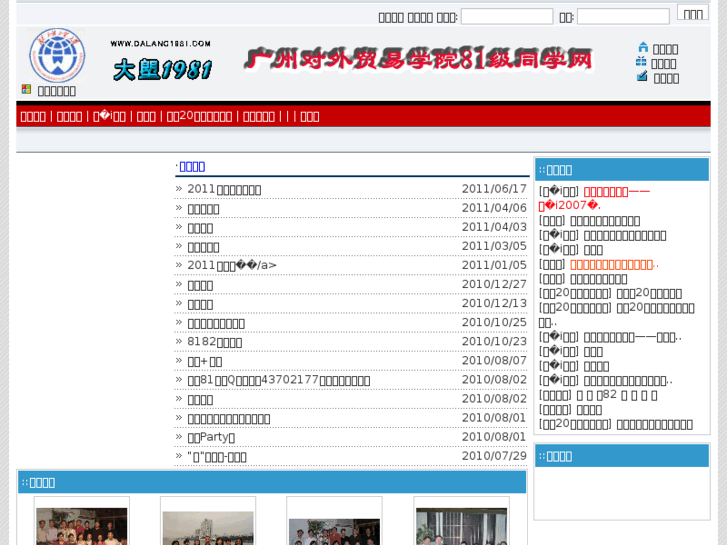Open the news item dated 2011/06/17
The height and width of the screenshot is (545, 727).
click(x=224, y=189)
